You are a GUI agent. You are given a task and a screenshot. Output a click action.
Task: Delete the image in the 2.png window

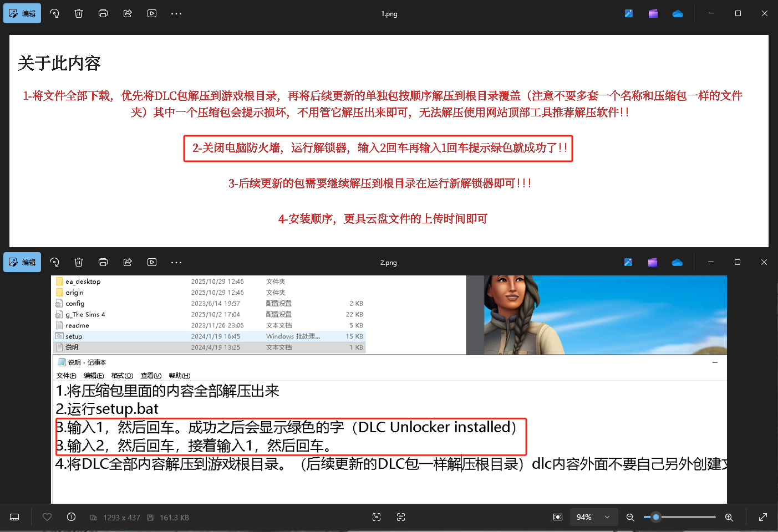point(79,262)
